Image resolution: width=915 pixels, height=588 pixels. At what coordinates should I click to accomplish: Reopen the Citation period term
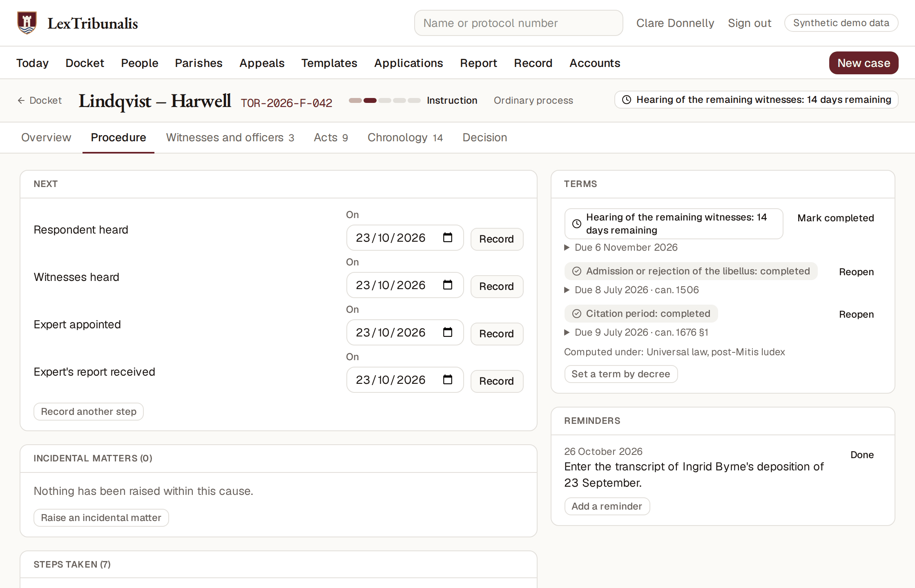(x=856, y=314)
